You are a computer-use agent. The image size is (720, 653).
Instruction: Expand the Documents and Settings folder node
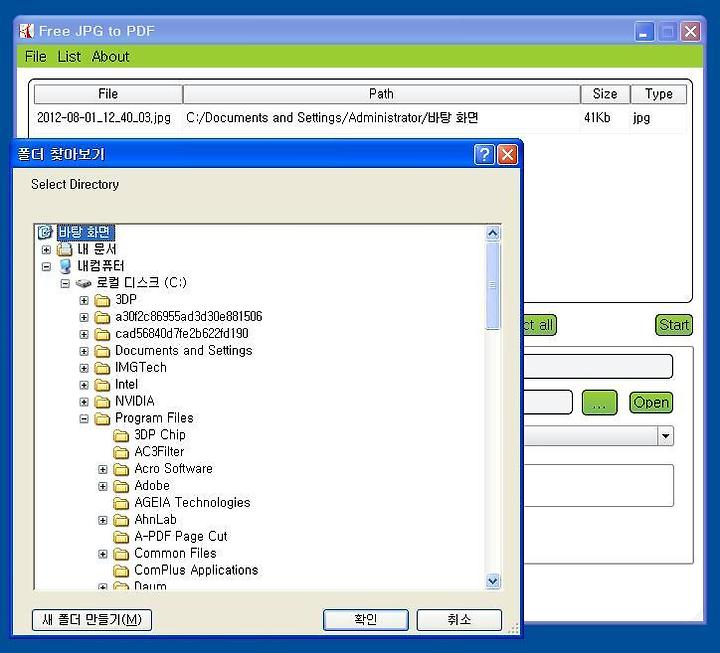[84, 351]
